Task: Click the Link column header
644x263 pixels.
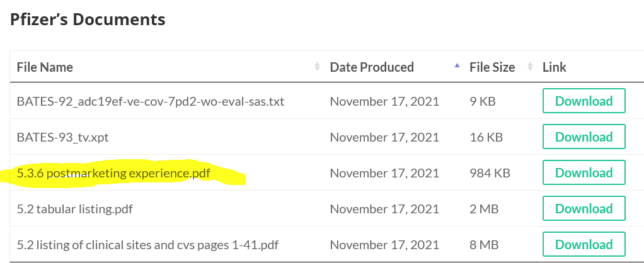Action: pyautogui.click(x=555, y=67)
